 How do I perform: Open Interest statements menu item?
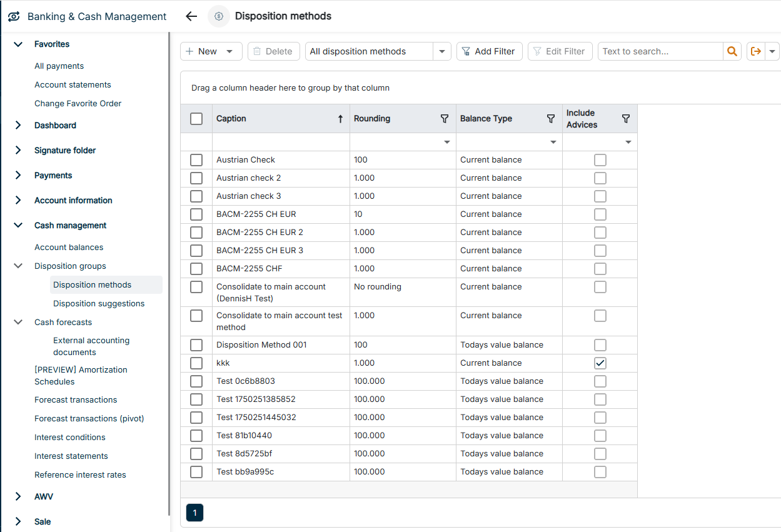(71, 456)
